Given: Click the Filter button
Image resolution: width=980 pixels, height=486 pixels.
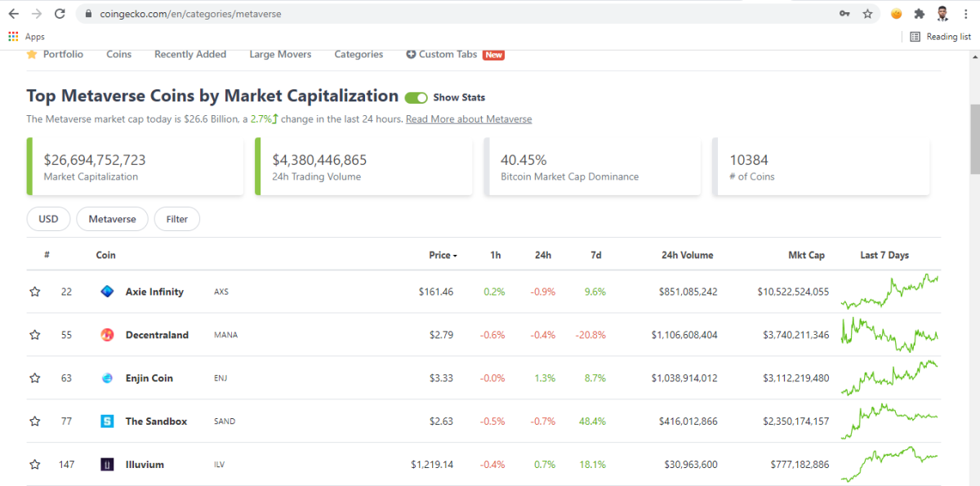Looking at the screenshot, I should tap(176, 219).
